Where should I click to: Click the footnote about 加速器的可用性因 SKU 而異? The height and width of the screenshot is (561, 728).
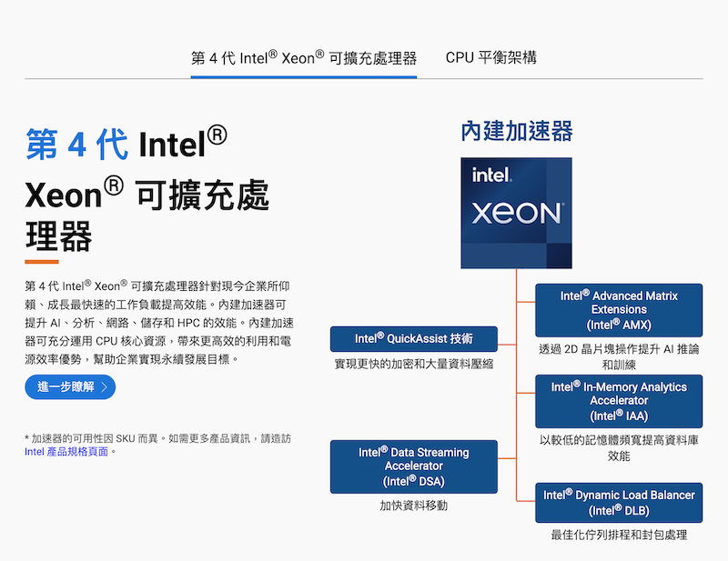158,437
